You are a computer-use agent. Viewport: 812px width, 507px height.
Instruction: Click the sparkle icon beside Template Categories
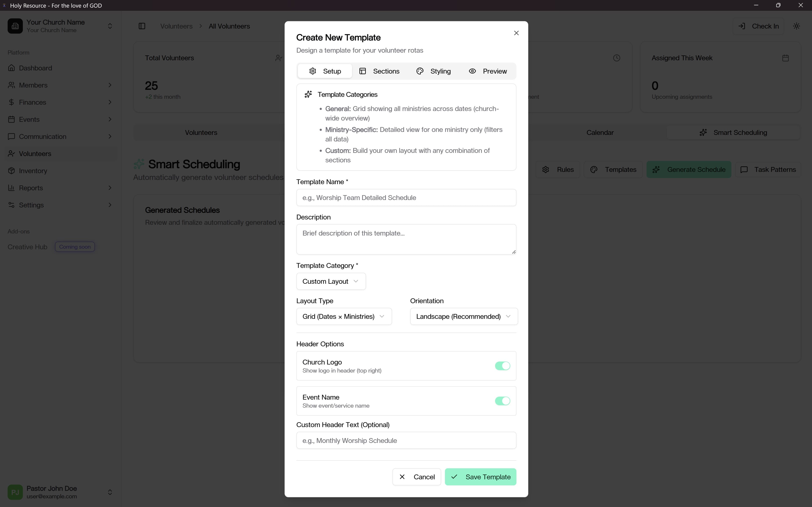(308, 95)
